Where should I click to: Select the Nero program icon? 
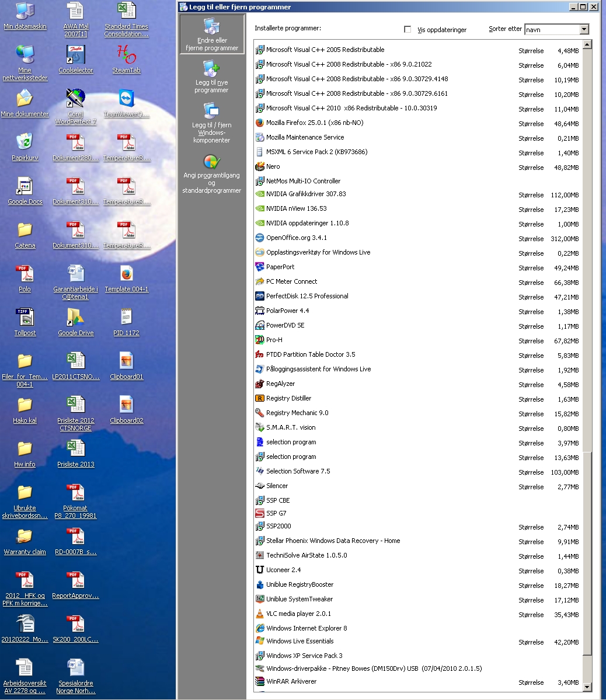coord(259,166)
